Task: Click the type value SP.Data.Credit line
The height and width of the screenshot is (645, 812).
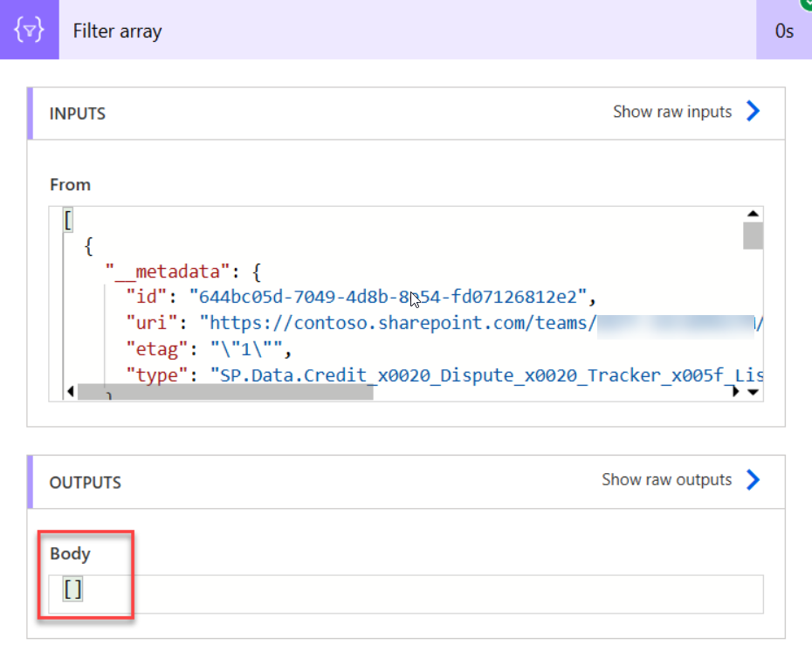Action: 487,375
